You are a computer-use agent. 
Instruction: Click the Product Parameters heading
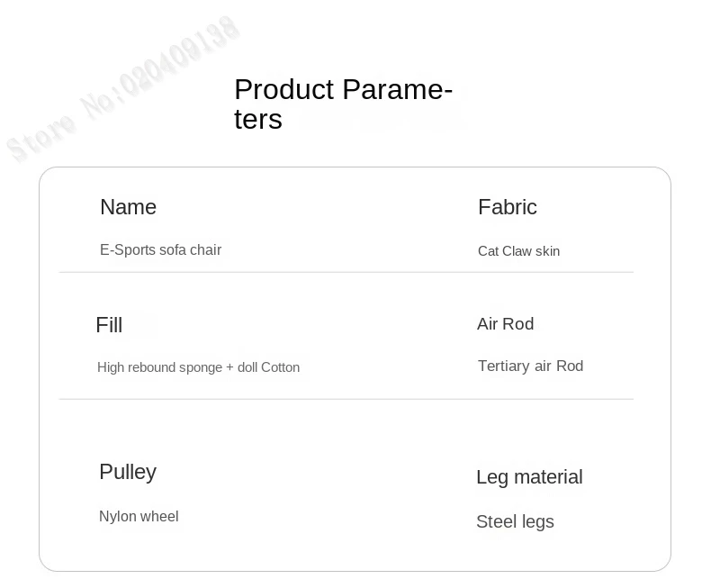pos(342,104)
